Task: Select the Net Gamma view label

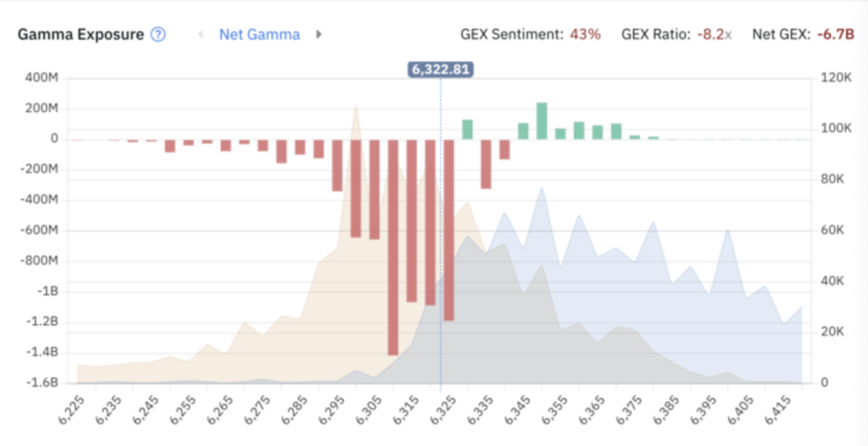Action: click(x=260, y=34)
